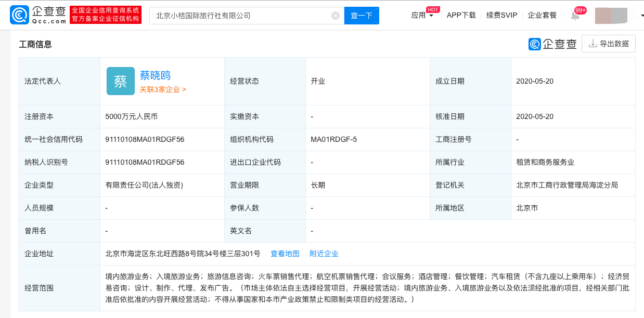This screenshot has height=318, width=644.
Task: Click the 企查查 watermark logo beside export
Action: click(552, 44)
